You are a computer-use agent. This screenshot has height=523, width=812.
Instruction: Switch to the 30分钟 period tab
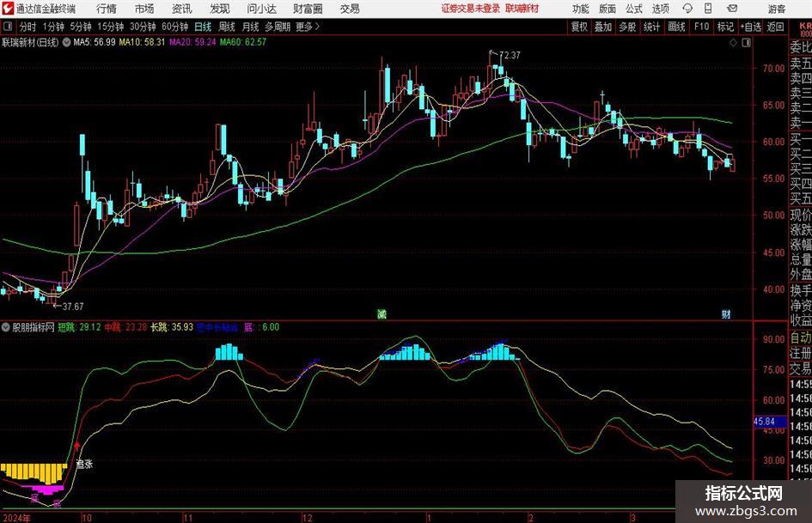(x=143, y=27)
